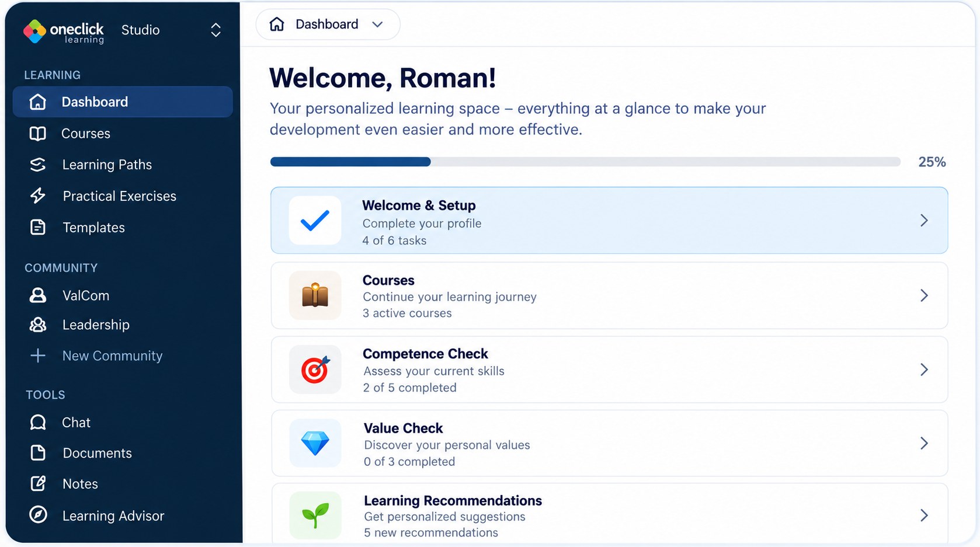The height and width of the screenshot is (547, 980).
Task: Click the Leadership group icon
Action: 38,325
